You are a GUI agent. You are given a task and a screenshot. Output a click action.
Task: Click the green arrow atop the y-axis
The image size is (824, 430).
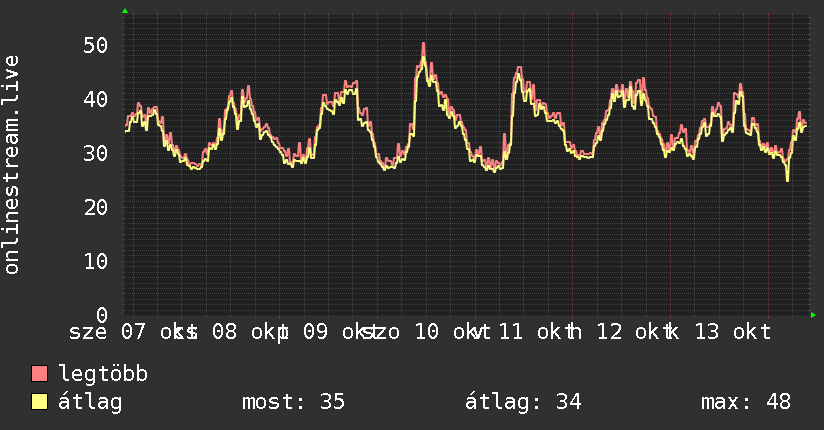coord(125,11)
